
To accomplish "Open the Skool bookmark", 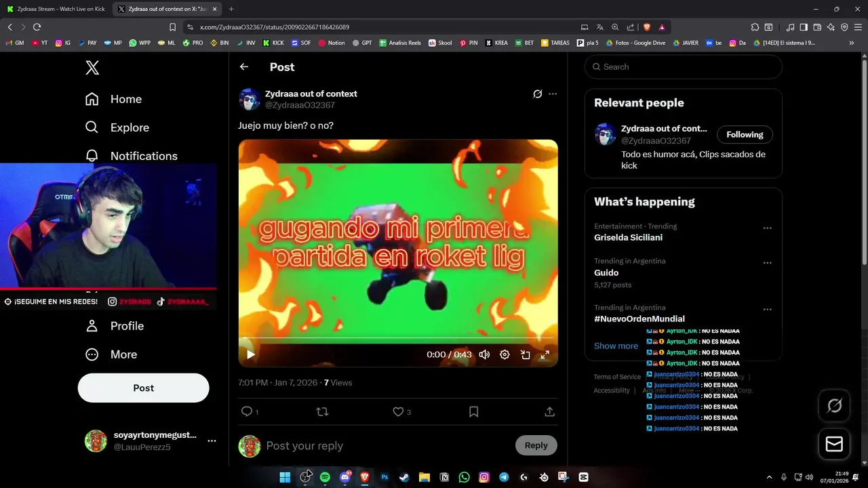I will 441,43.
